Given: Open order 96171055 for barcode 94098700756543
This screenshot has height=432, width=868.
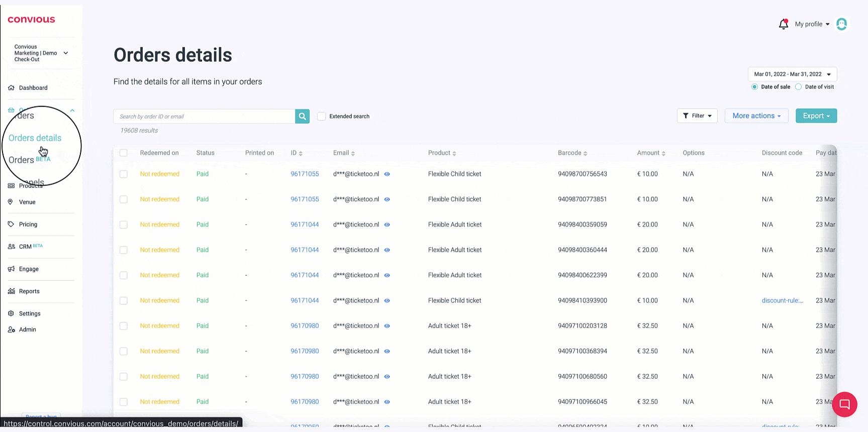Looking at the screenshot, I should 305,174.
